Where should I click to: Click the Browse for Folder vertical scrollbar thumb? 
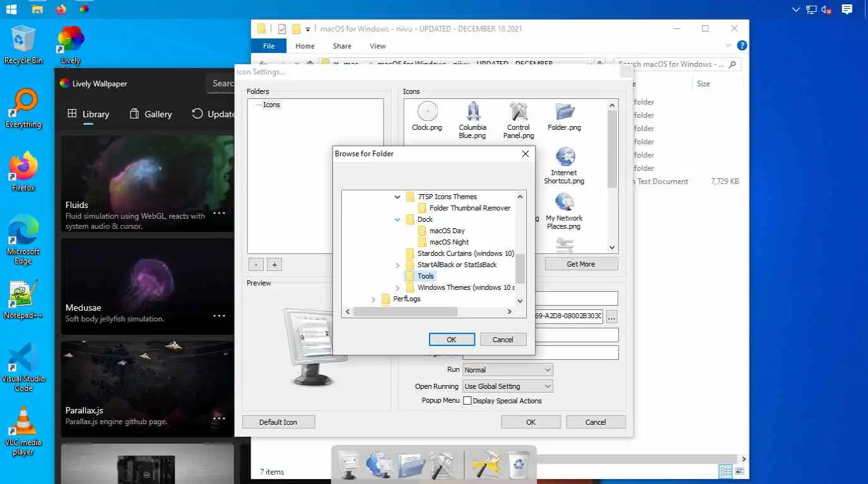pyautogui.click(x=520, y=268)
